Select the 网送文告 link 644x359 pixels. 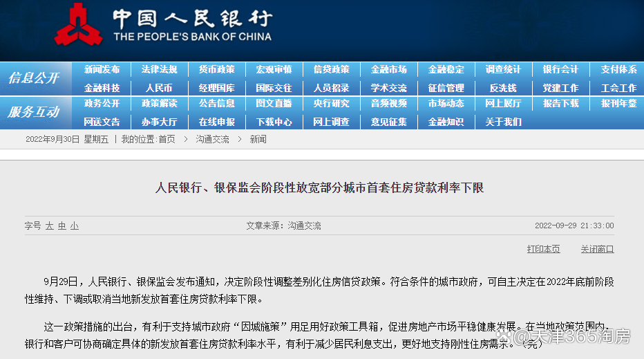coord(102,122)
